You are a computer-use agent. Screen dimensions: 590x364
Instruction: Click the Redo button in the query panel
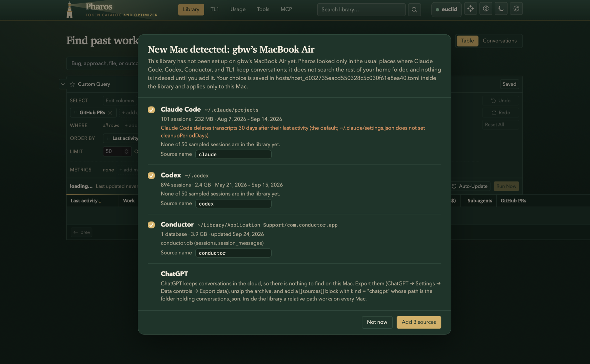[501, 113]
